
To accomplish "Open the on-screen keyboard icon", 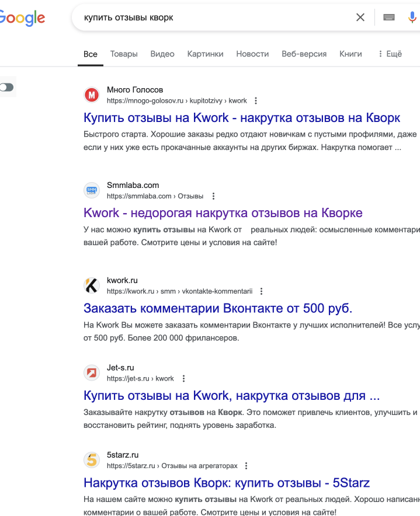I will tap(389, 18).
